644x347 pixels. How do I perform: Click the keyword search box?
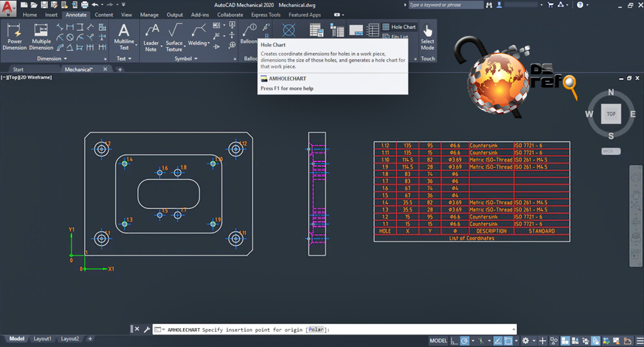point(446,5)
